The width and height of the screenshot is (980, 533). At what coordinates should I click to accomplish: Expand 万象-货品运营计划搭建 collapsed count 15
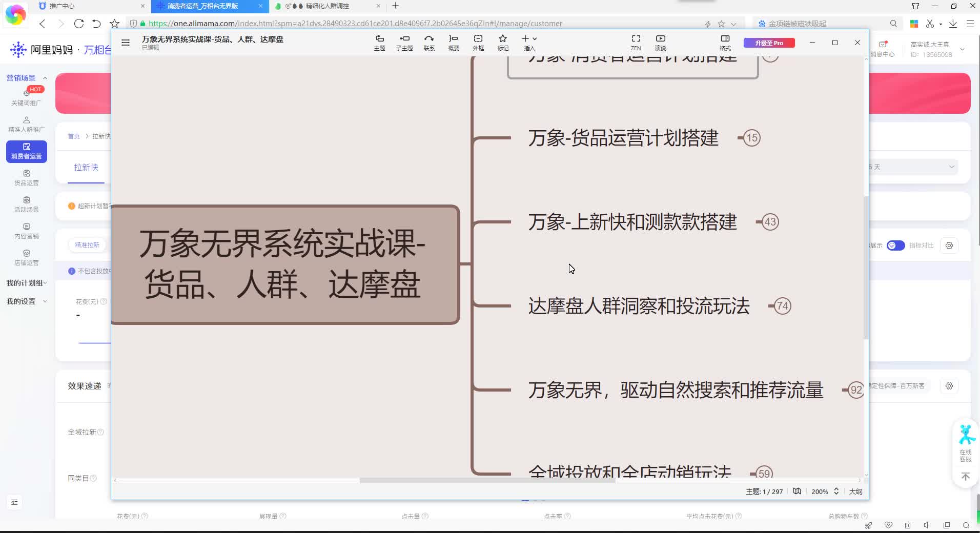[752, 138]
